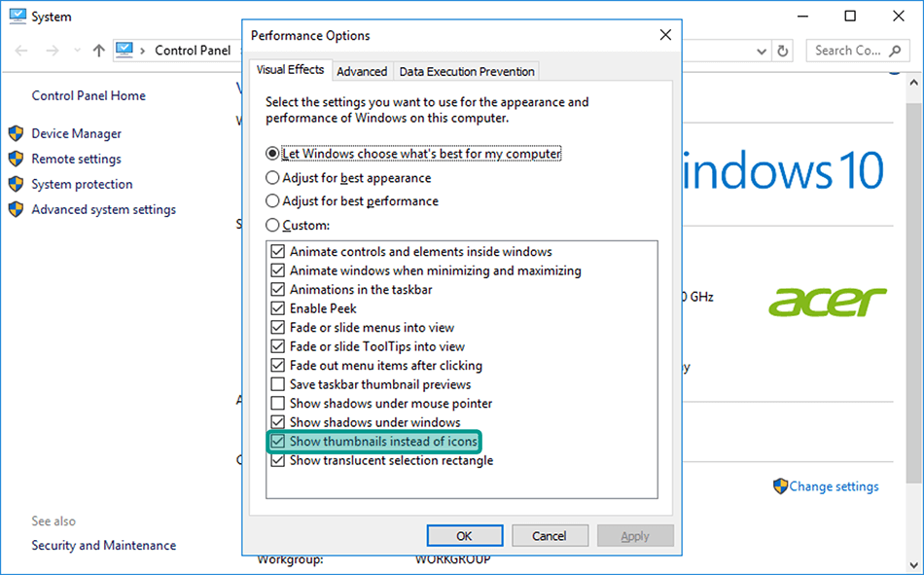Click the Control Panel breadcrumb
Viewport: 924px width, 575px height.
pos(193,51)
